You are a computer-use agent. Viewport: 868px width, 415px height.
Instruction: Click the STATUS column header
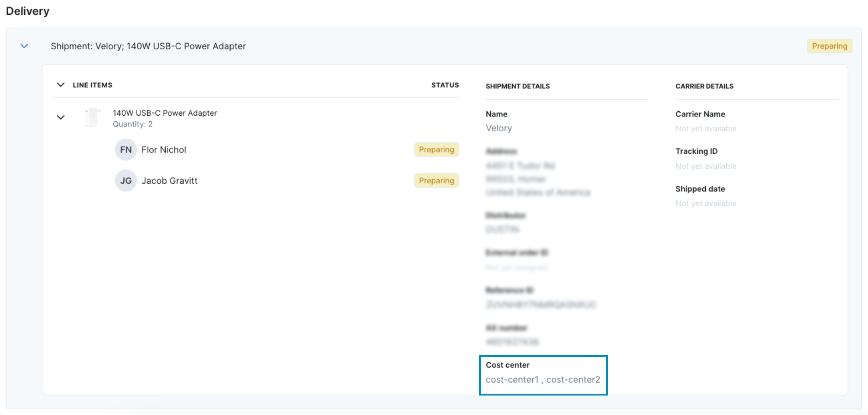[445, 85]
